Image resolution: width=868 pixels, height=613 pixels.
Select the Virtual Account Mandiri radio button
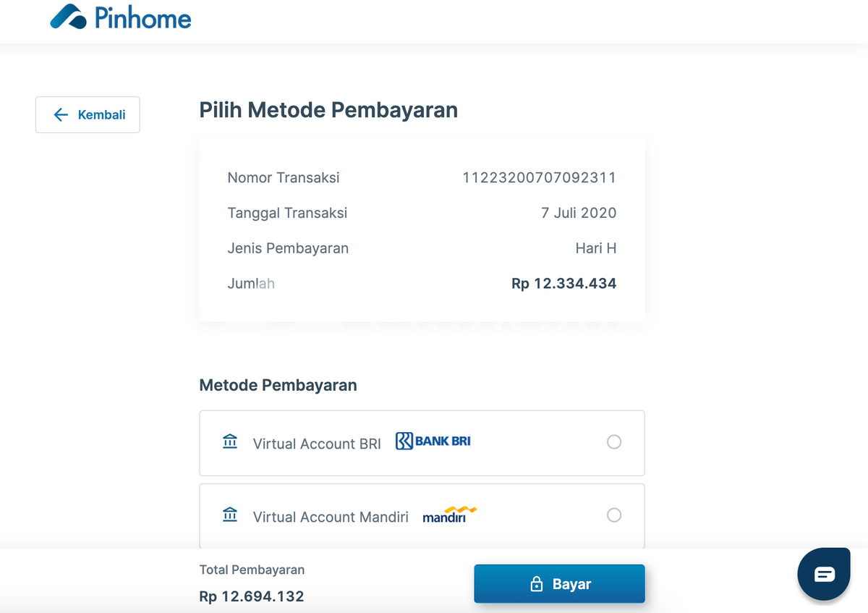pyautogui.click(x=614, y=515)
